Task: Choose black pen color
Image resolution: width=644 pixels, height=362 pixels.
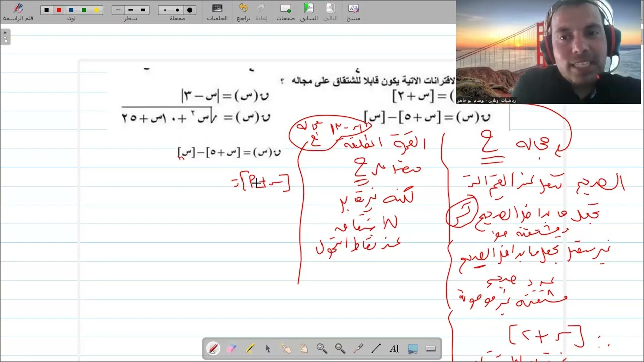Action: pos(47,10)
